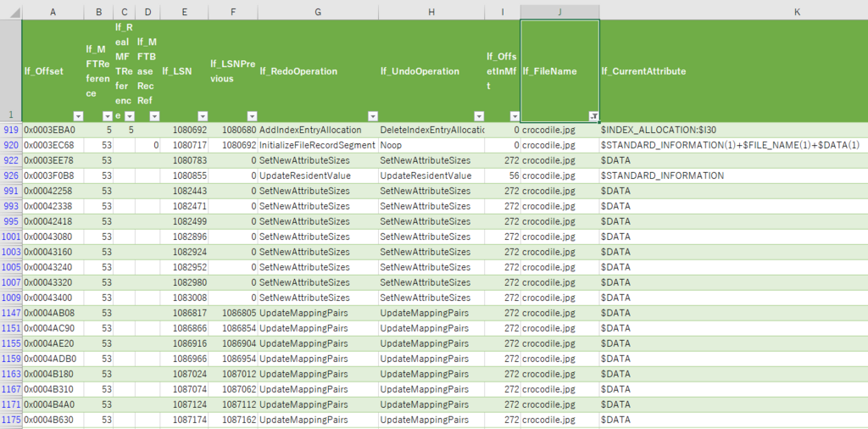
Task: Select row header 926
Action: point(11,175)
